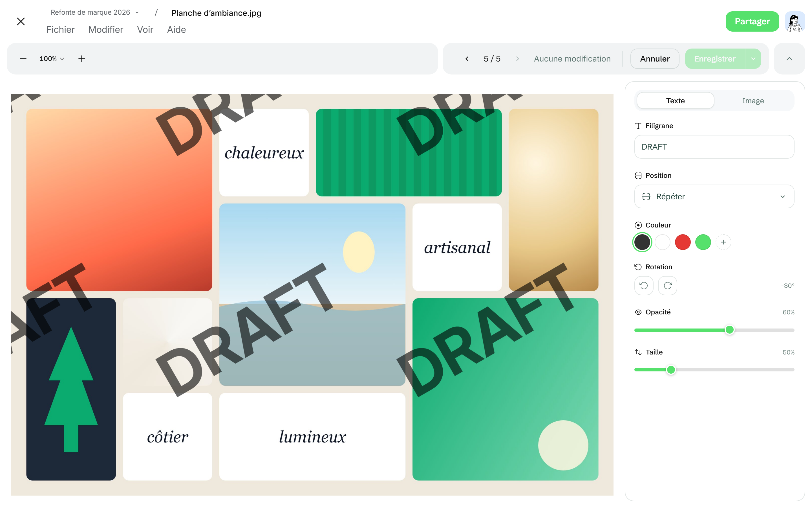The width and height of the screenshot is (812, 508).
Task: Click the -30° rotation value
Action: (787, 286)
